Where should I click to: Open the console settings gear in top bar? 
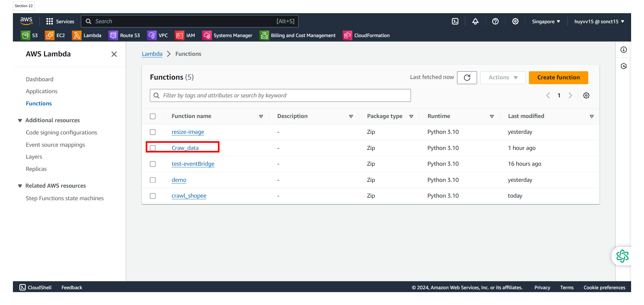click(x=515, y=21)
